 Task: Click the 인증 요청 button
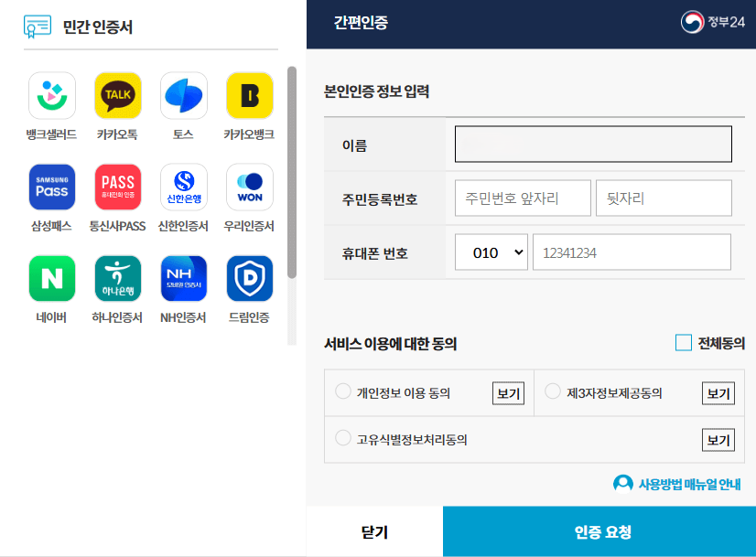(599, 531)
